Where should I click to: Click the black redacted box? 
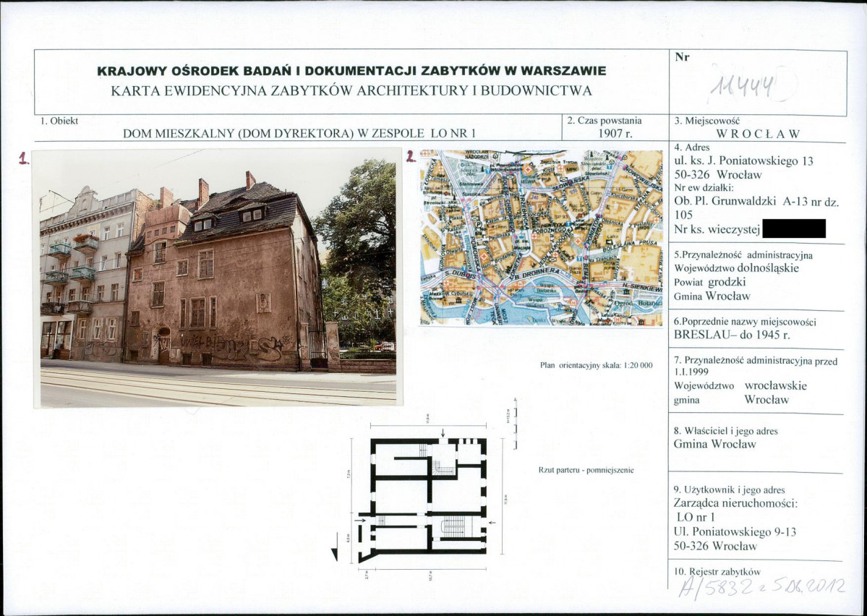click(793, 228)
